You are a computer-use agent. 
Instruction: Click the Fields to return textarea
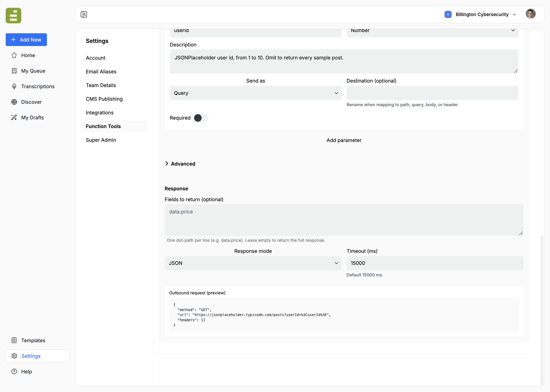(344, 220)
